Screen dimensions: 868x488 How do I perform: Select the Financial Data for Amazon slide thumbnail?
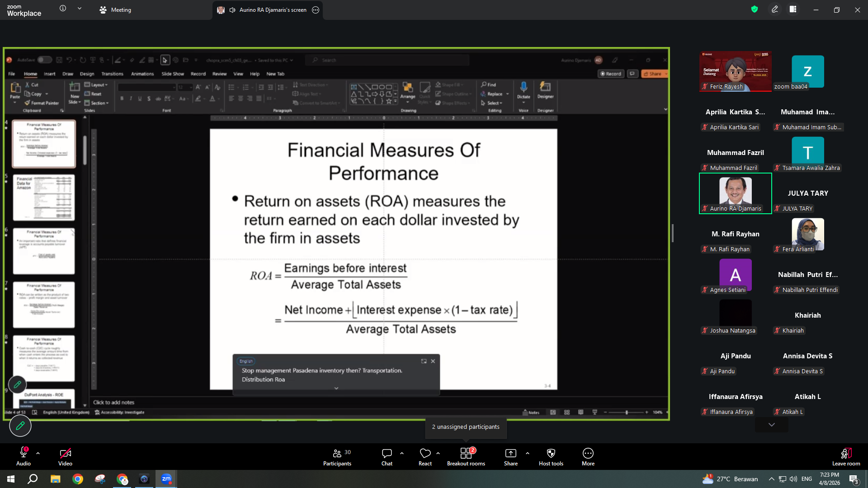[44, 198]
